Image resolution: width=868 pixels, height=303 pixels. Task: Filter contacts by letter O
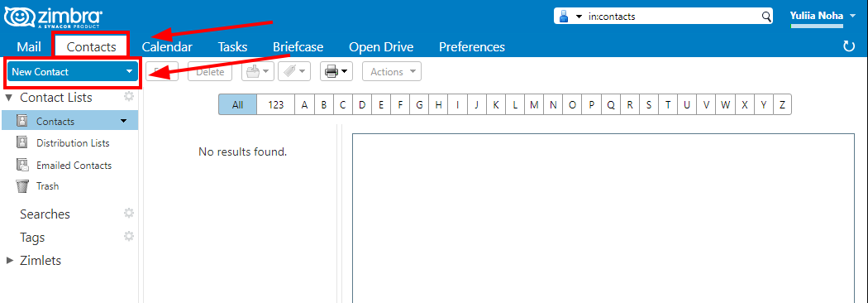572,104
